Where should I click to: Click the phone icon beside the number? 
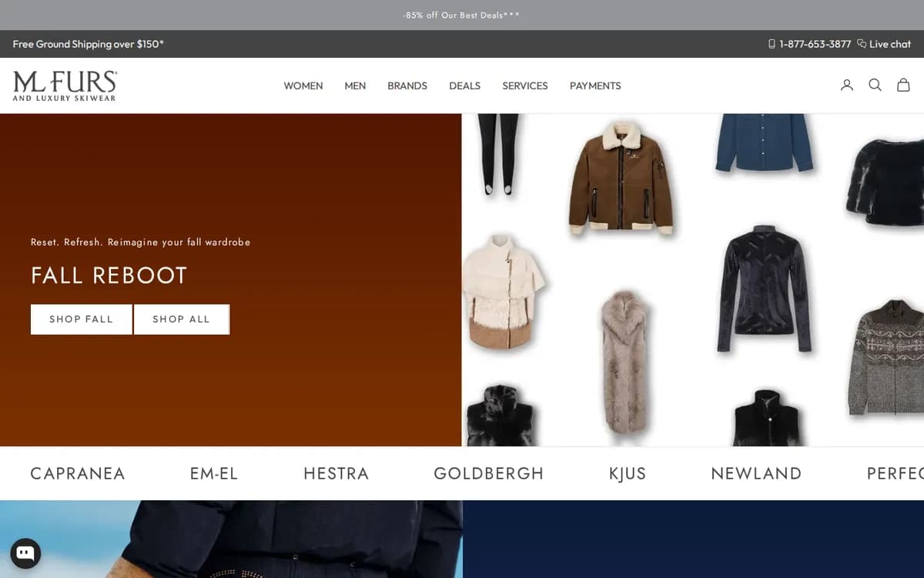click(x=772, y=44)
